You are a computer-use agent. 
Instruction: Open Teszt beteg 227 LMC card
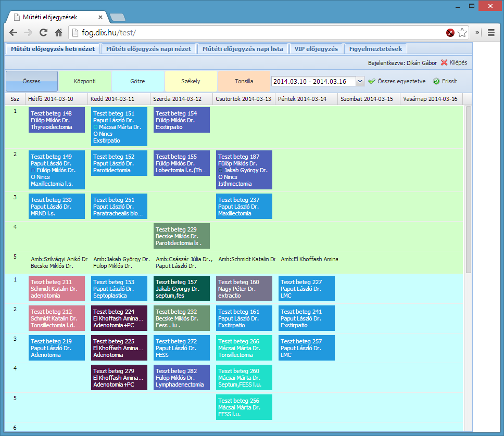click(307, 289)
